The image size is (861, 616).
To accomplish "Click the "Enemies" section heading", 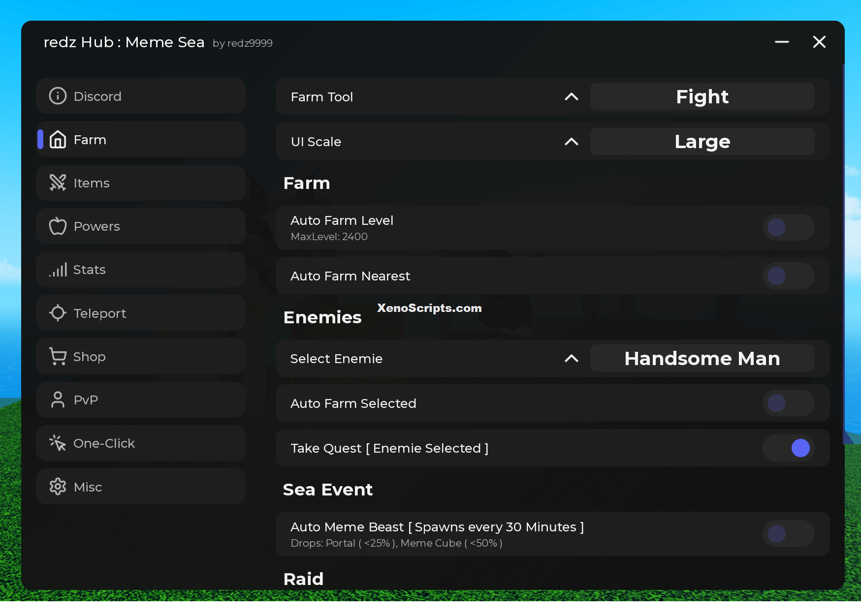I will pyautogui.click(x=322, y=317).
